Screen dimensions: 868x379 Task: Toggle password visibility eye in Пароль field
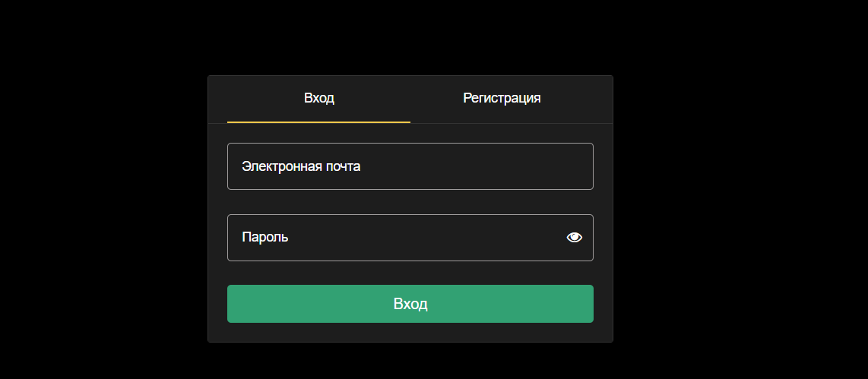(x=574, y=238)
